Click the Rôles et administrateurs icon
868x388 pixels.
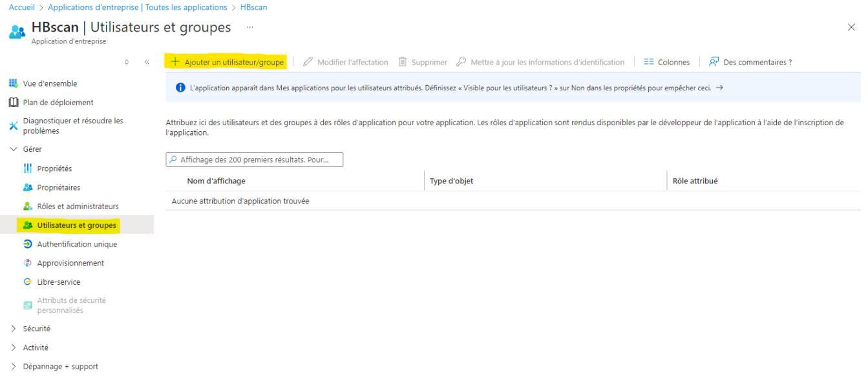click(27, 207)
